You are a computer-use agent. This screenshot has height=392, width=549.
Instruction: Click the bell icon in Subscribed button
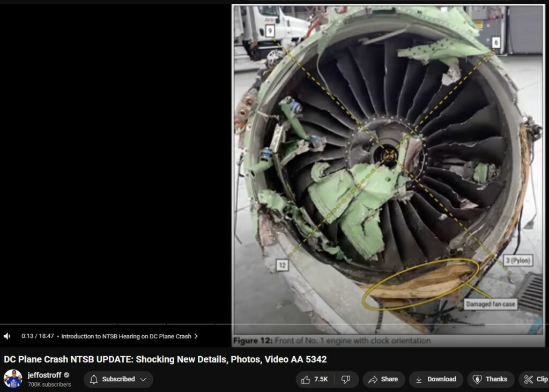(x=94, y=379)
